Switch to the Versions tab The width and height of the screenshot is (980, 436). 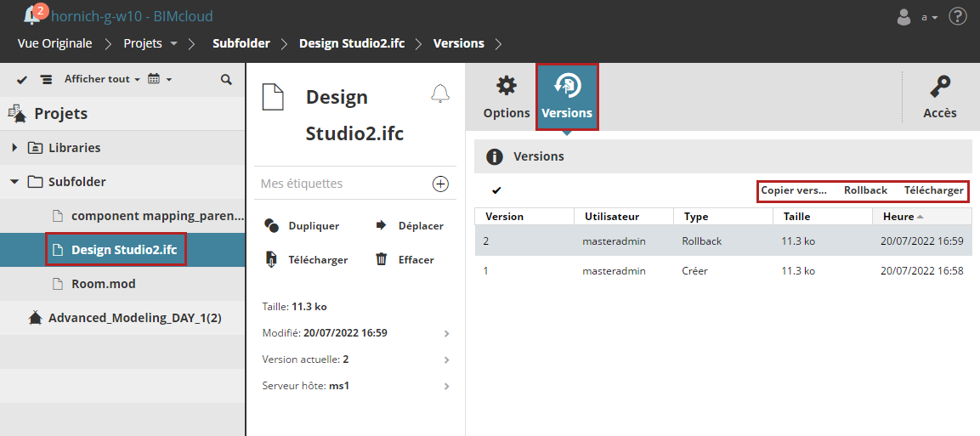tap(567, 98)
